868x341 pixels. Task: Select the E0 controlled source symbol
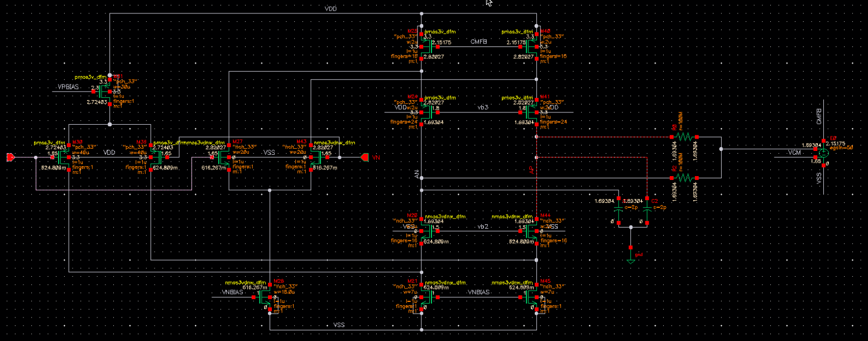pyautogui.click(x=822, y=152)
